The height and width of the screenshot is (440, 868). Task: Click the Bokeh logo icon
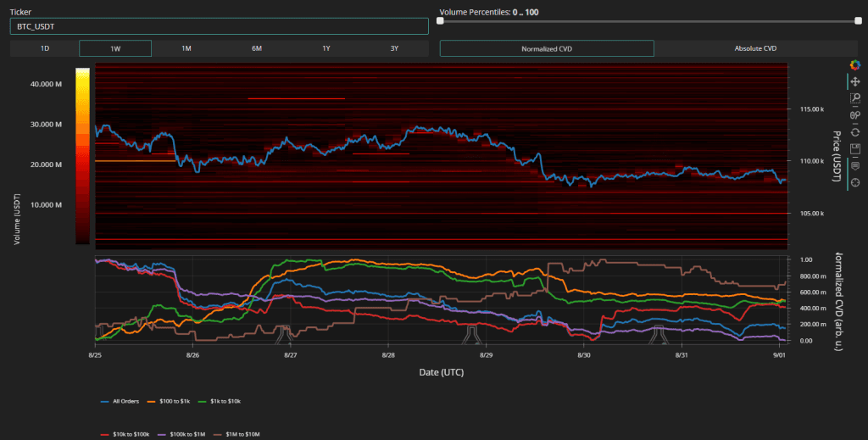(x=854, y=64)
